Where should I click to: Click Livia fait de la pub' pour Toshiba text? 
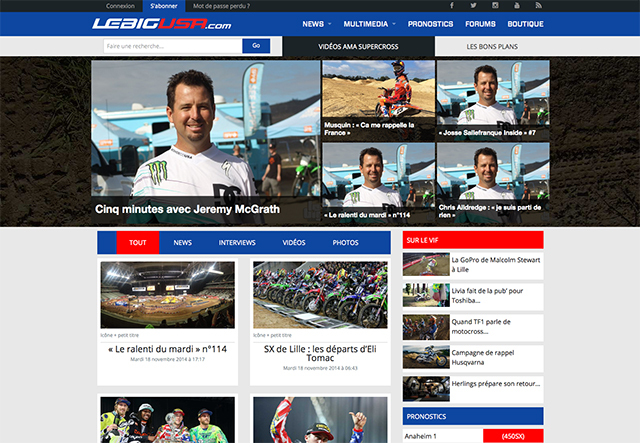click(x=487, y=296)
